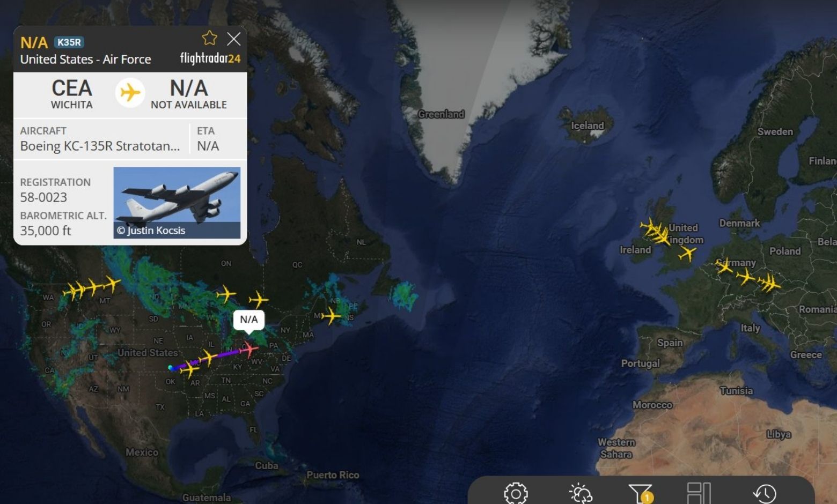Open the filters funnel icon
The width and height of the screenshot is (837, 504).
(641, 493)
